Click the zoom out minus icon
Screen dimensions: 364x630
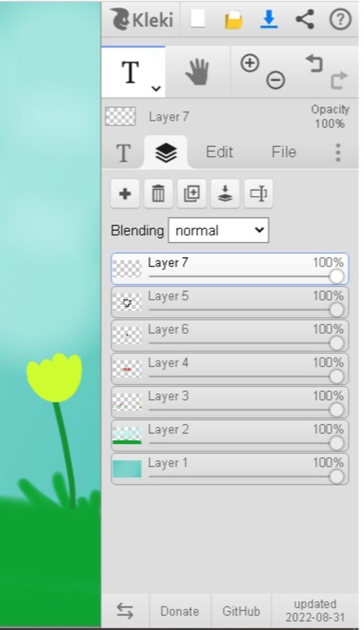coord(275,80)
